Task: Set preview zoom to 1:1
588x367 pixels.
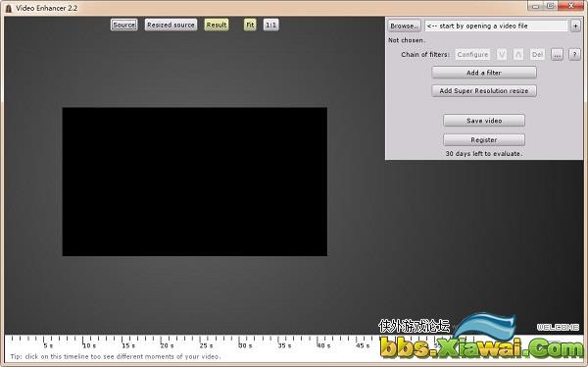Action: tap(270, 25)
